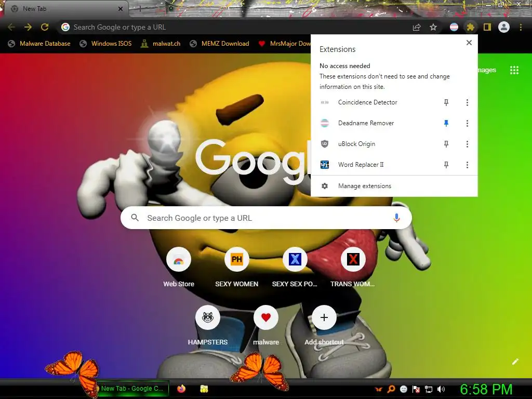Viewport: 532px width, 399px height.
Task: Click Add shortcut plus button
Action: [x=324, y=317]
